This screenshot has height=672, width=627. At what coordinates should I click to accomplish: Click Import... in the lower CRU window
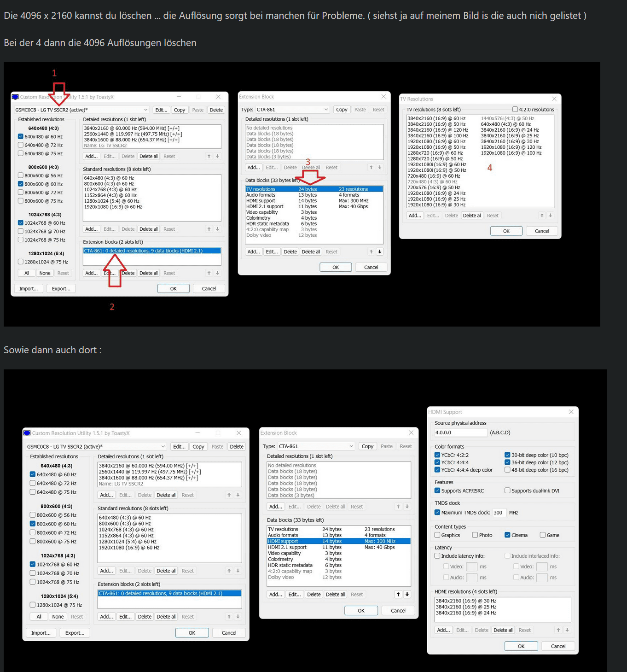(41, 633)
